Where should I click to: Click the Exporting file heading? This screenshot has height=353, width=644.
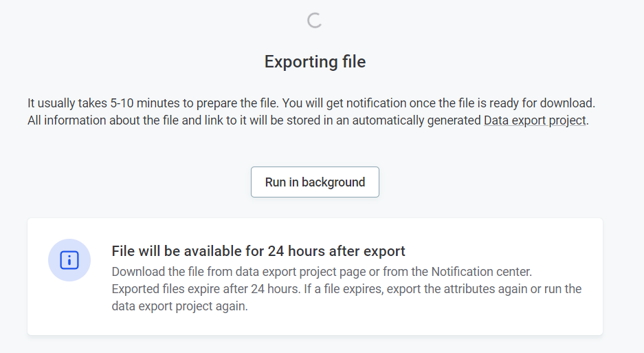pyautogui.click(x=315, y=62)
